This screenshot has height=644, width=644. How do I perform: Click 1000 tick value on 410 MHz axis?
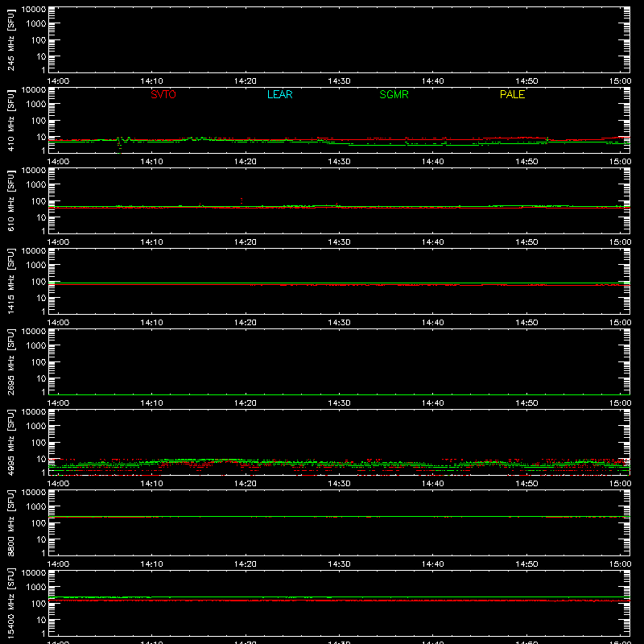(36, 105)
